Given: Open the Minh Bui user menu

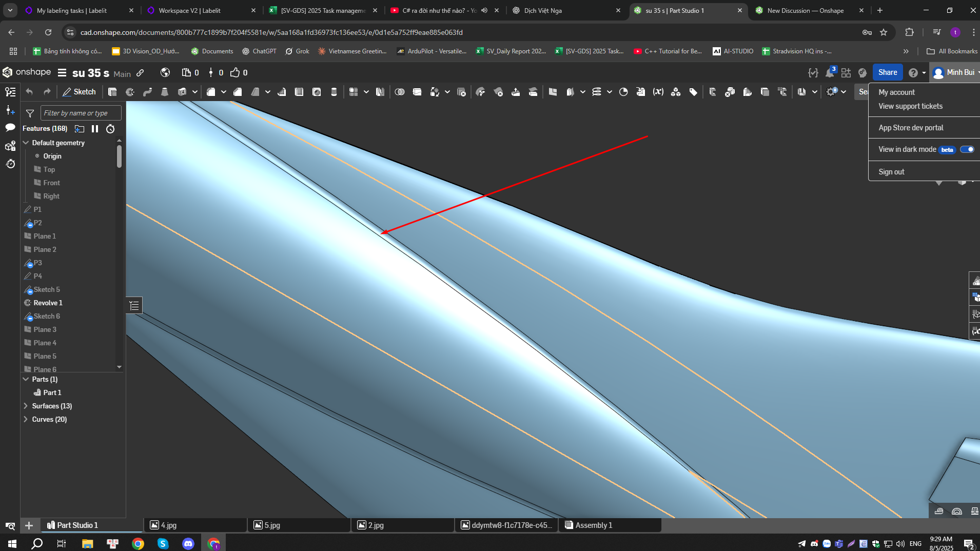Looking at the screenshot, I should pos(955,73).
